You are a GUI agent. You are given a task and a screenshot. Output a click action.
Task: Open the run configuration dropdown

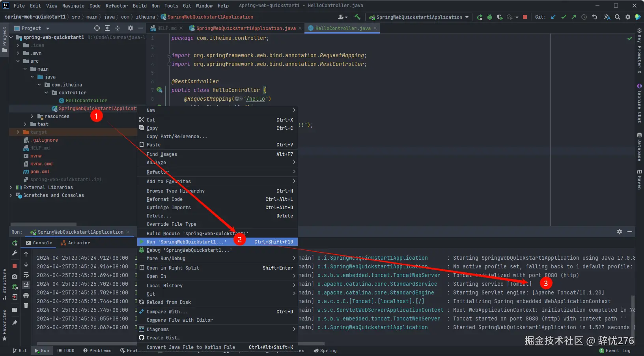coord(418,17)
